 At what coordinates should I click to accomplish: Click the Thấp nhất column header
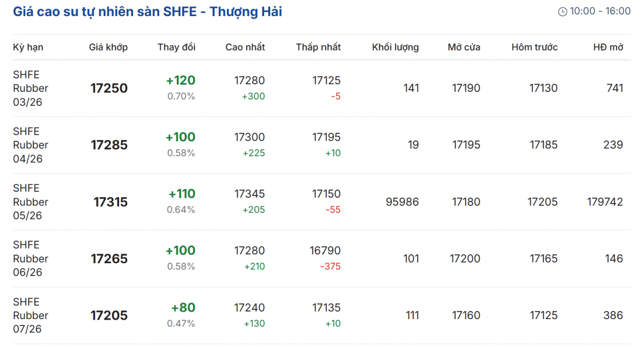(x=318, y=47)
